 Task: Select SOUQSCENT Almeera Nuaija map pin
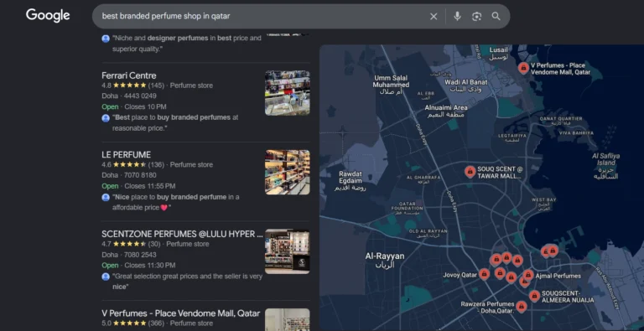pyautogui.click(x=534, y=296)
